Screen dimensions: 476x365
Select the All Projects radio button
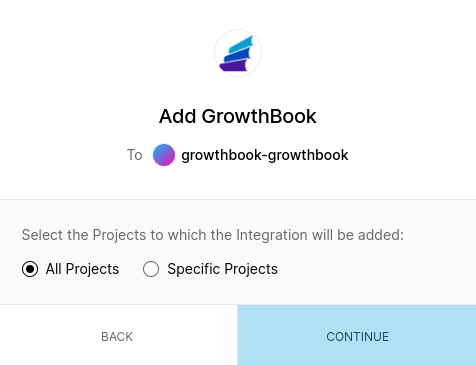coord(30,269)
